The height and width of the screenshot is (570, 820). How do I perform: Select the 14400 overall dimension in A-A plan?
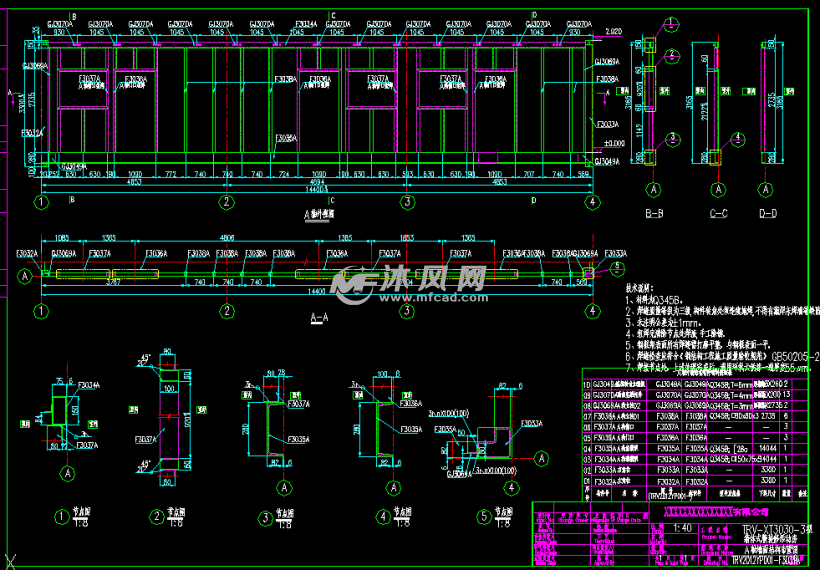(x=319, y=289)
